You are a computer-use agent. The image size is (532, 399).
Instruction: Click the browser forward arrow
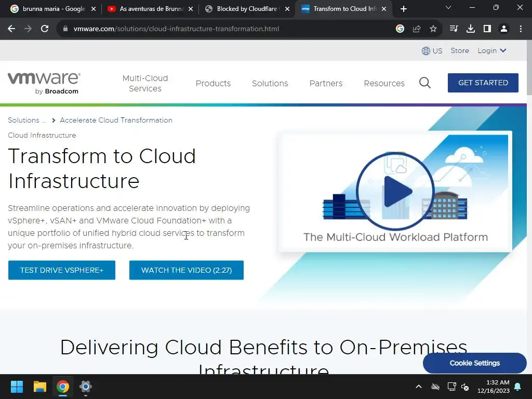coord(28,29)
